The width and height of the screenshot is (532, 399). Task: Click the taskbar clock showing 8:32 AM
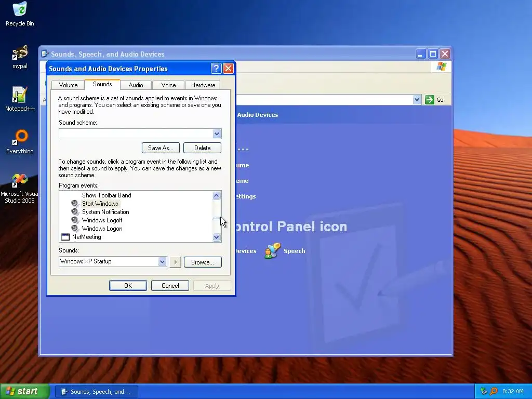click(x=513, y=391)
